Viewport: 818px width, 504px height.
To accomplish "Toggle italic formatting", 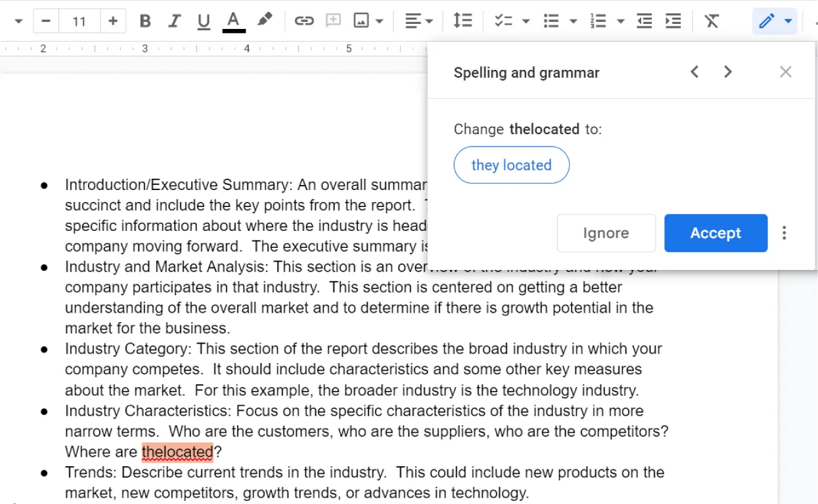I will pyautogui.click(x=174, y=21).
